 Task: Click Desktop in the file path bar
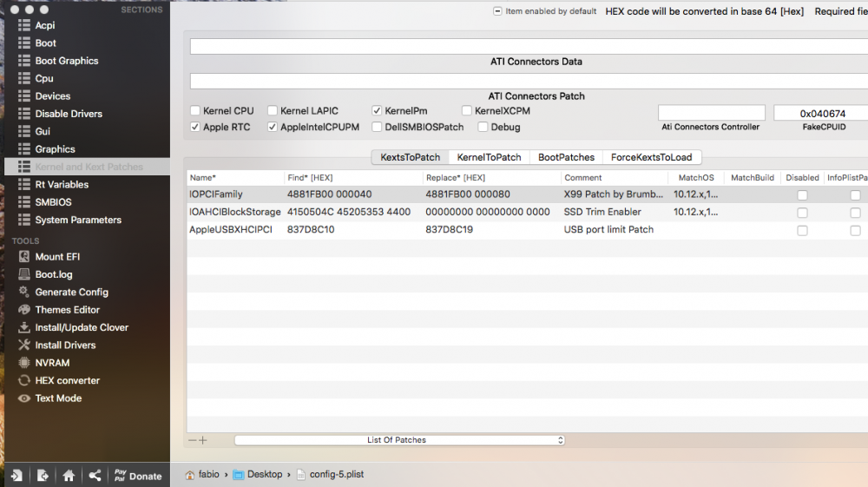[258, 474]
